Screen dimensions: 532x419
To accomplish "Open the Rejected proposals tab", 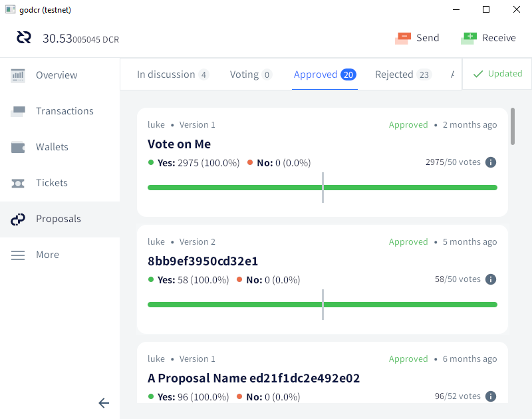I will click(x=404, y=74).
